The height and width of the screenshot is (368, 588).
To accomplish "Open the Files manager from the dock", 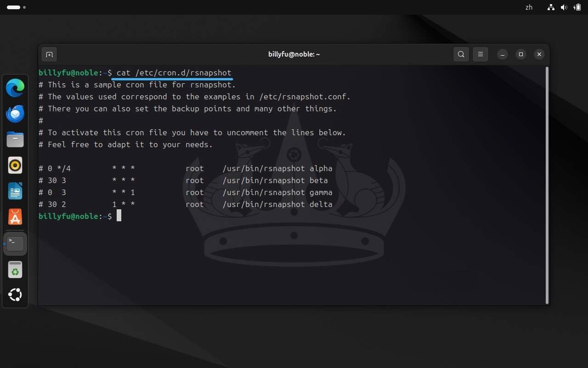I will click(15, 139).
